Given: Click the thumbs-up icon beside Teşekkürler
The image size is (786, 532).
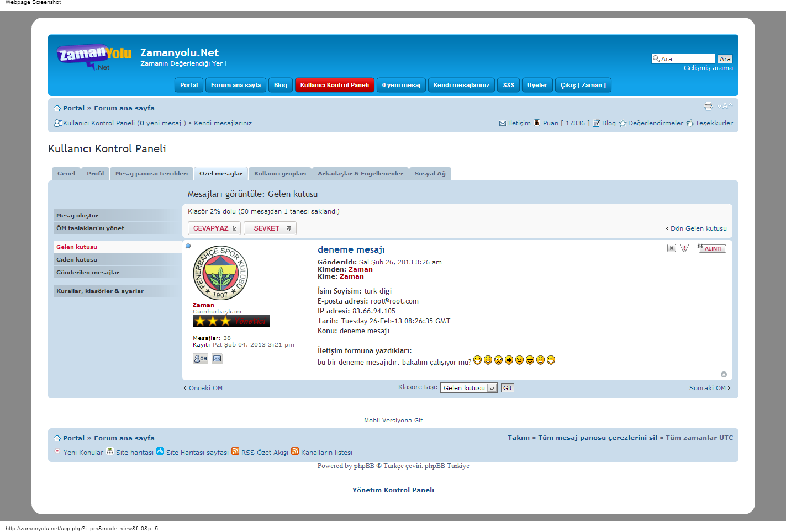Looking at the screenshot, I should (690, 123).
